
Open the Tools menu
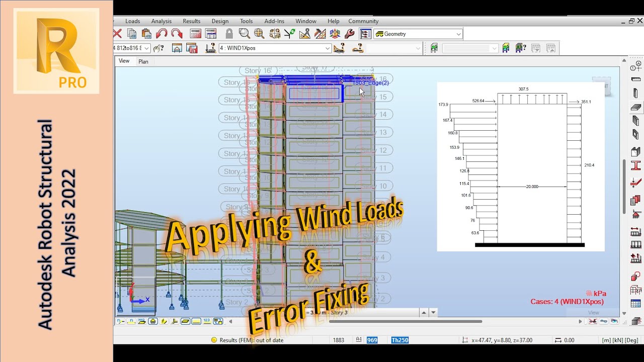[247, 21]
